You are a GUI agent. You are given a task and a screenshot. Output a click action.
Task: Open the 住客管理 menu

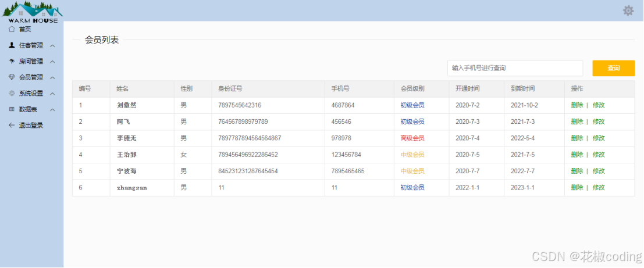(x=31, y=45)
